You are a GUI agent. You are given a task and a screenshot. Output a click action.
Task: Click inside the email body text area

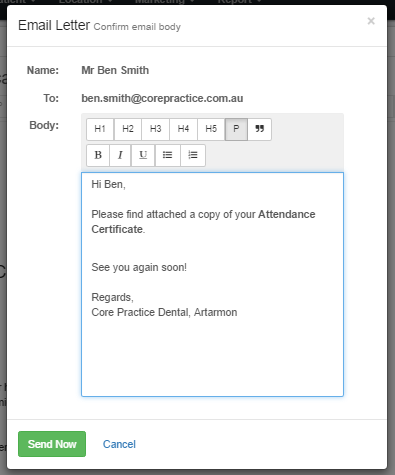point(212,284)
